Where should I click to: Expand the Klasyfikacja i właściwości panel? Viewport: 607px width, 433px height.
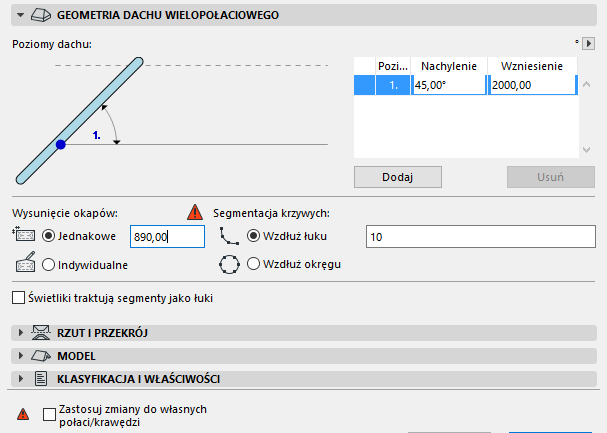click(21, 379)
